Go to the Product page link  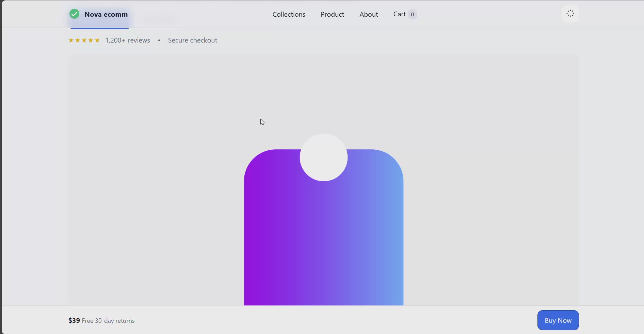[332, 14]
